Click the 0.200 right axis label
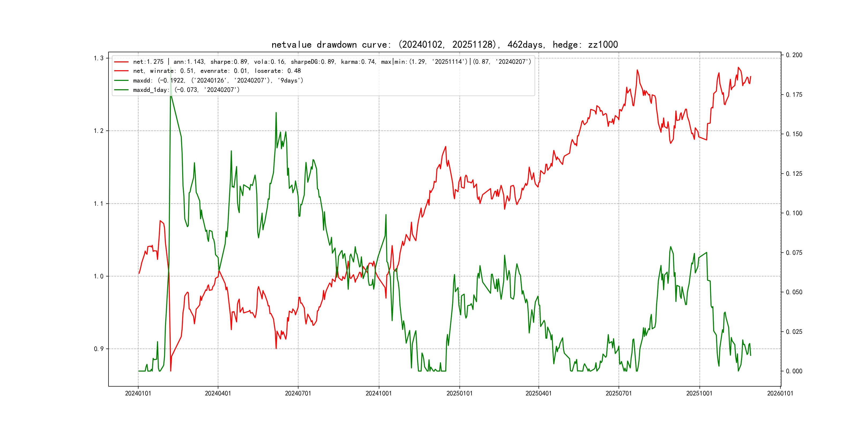This screenshot has height=434, width=868. coord(794,55)
